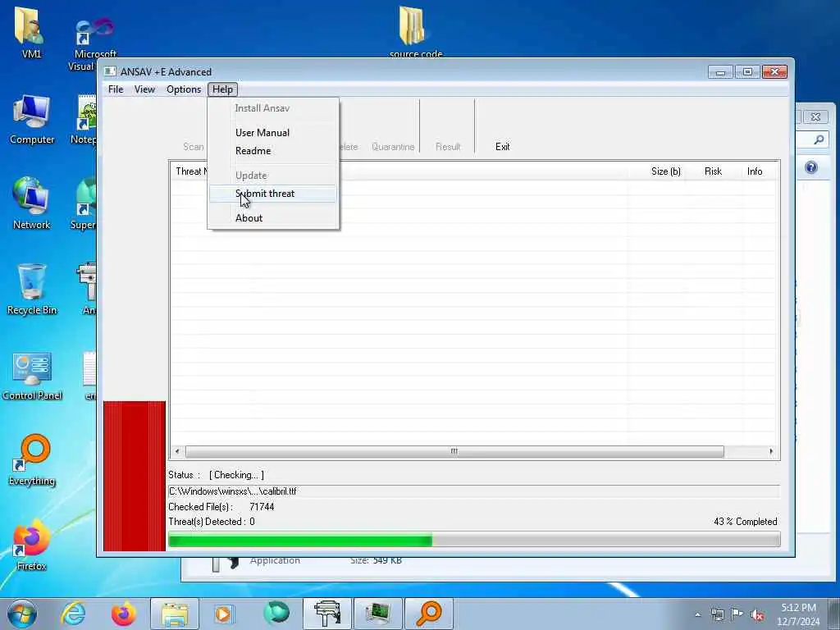This screenshot has height=630, width=840.
Task: Click the green scan progress bar
Action: coord(474,540)
